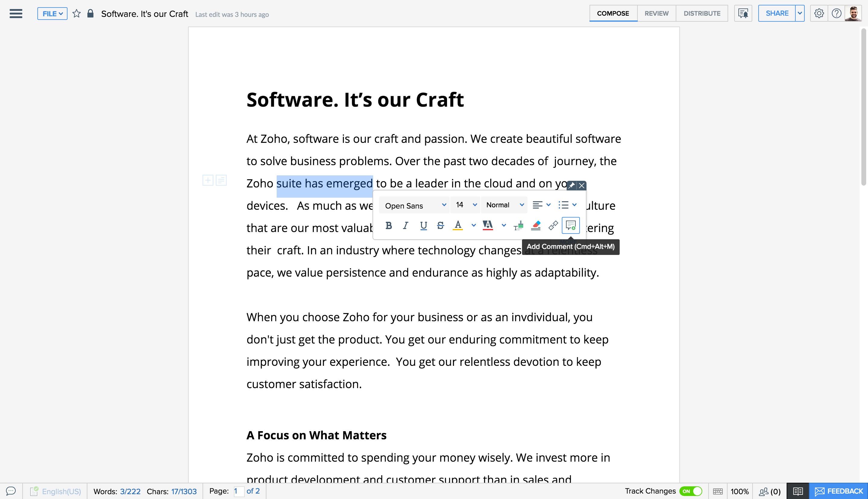Mark document as favorite with star
The height and width of the screenshot is (499, 868).
point(77,14)
